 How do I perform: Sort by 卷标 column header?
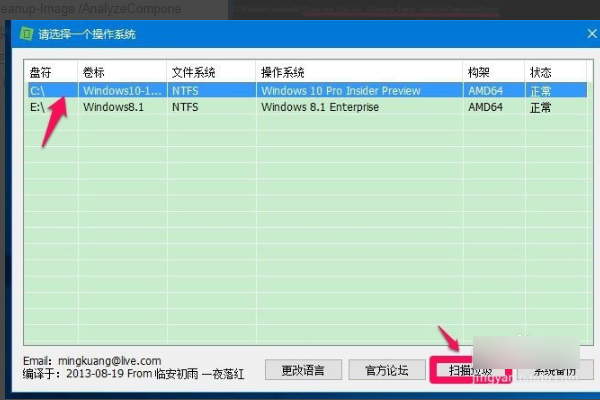click(122, 72)
